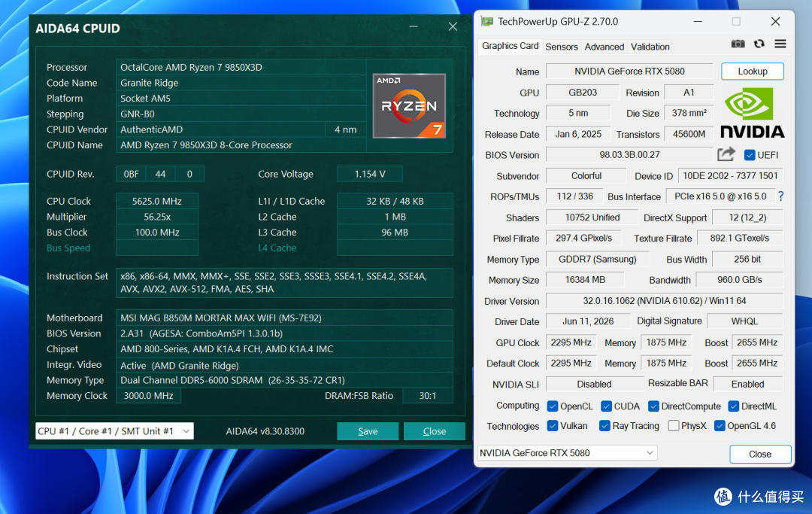Click Close in AIDA64 CPUID window

tap(434, 431)
